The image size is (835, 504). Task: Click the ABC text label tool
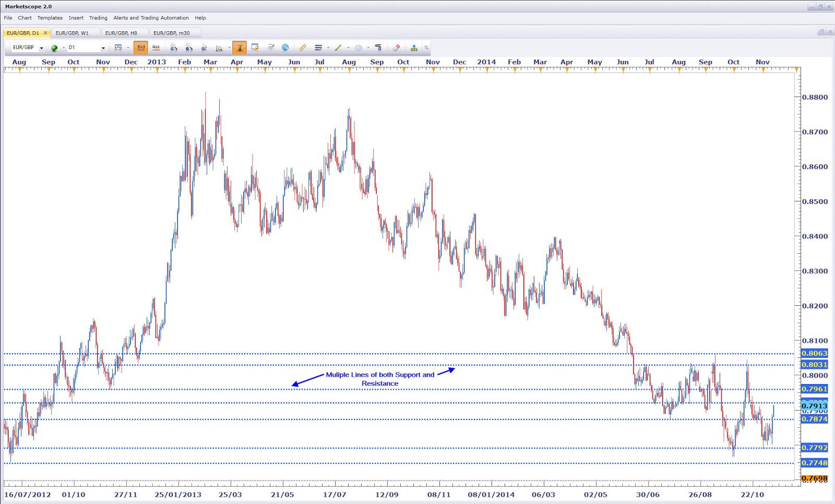[378, 47]
